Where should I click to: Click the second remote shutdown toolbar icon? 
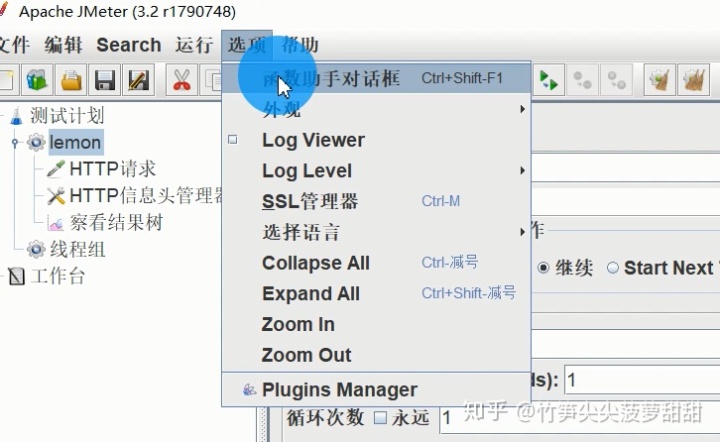click(617, 80)
